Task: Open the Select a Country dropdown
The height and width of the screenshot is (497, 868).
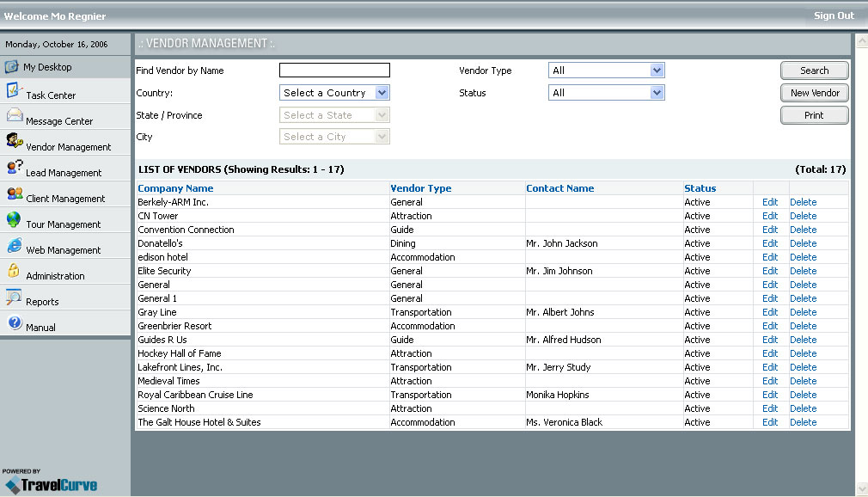Action: click(334, 93)
